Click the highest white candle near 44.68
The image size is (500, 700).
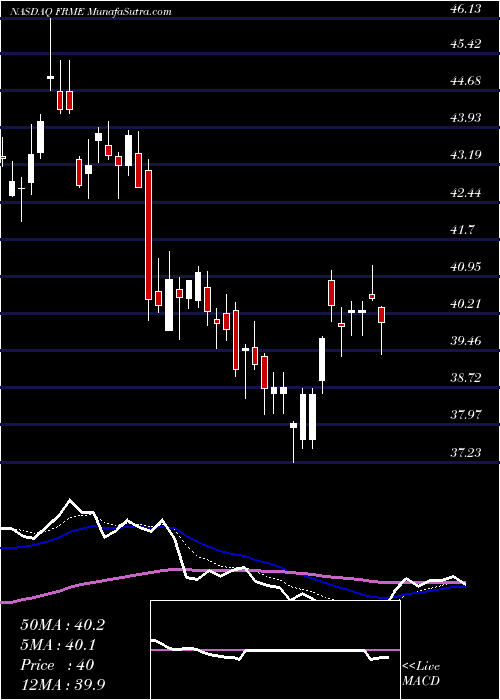(x=50, y=54)
